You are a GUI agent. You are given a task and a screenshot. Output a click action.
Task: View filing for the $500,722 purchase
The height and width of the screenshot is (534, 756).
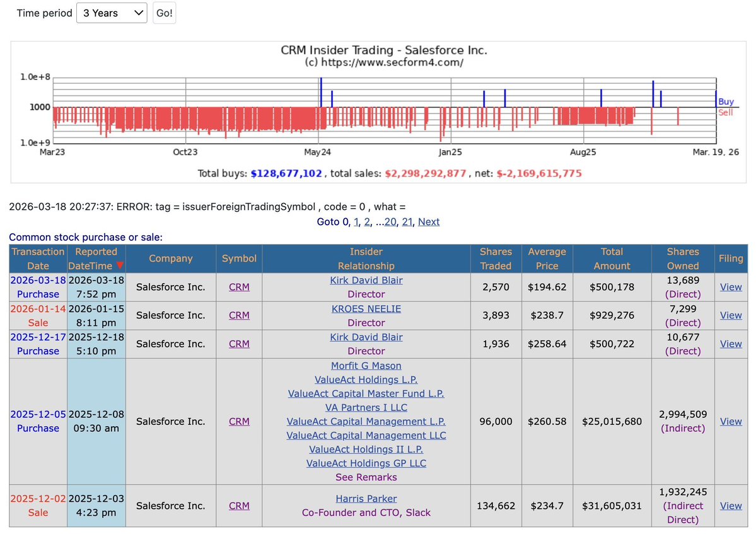tap(731, 344)
